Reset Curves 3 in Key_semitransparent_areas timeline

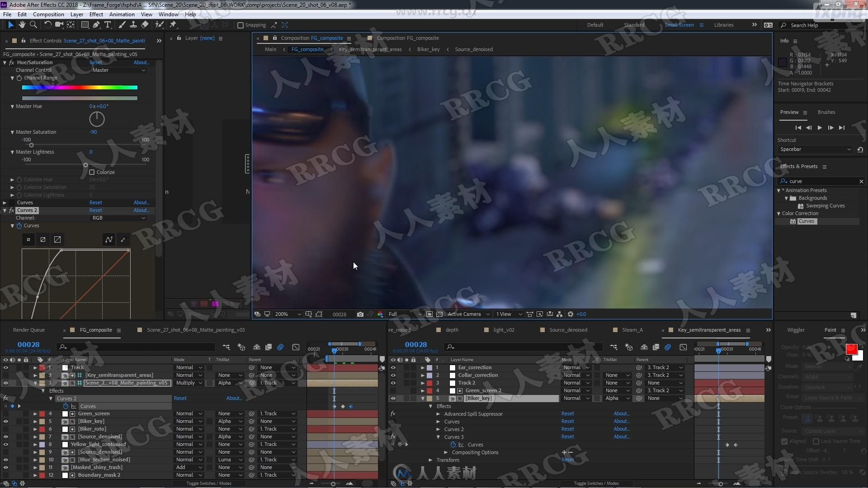pos(567,436)
